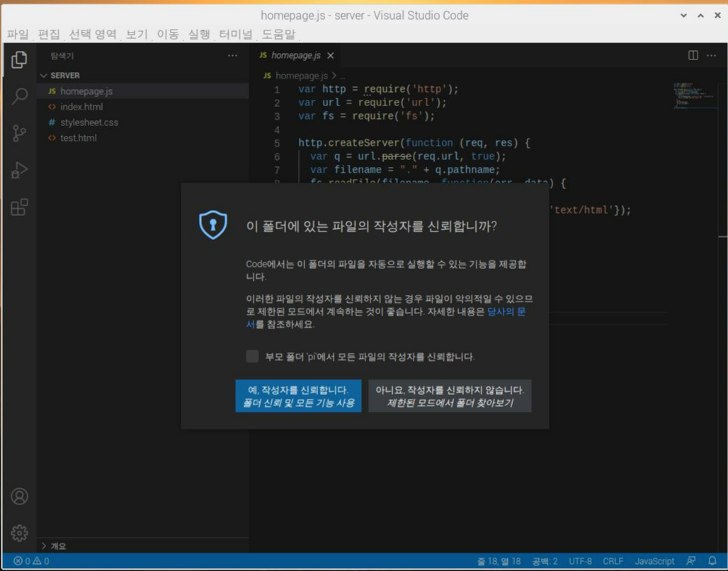Open the 터미널 menu

click(x=236, y=34)
